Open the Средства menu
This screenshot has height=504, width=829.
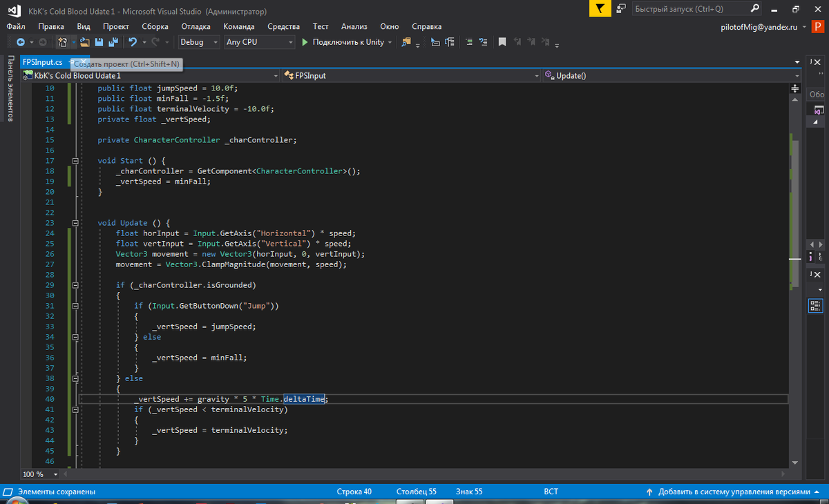point(283,26)
